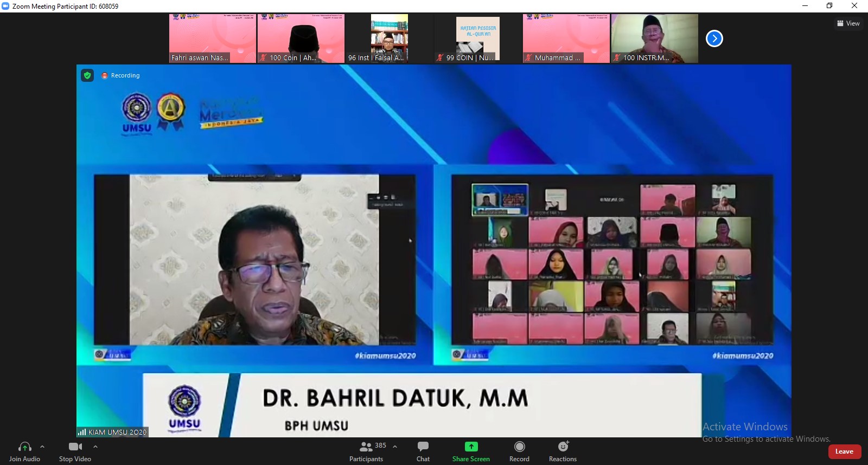
Task: Click muted mic icon on Muhammad thumbnail
Action: click(528, 57)
